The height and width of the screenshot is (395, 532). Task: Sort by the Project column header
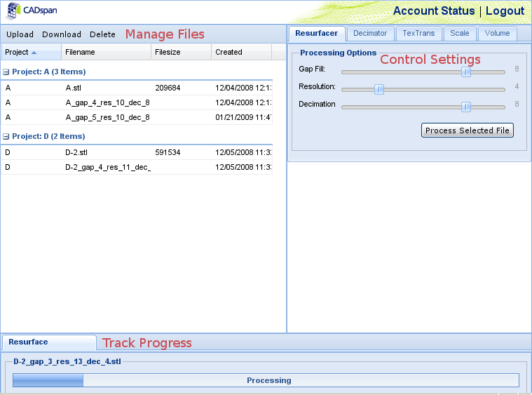[32, 53]
